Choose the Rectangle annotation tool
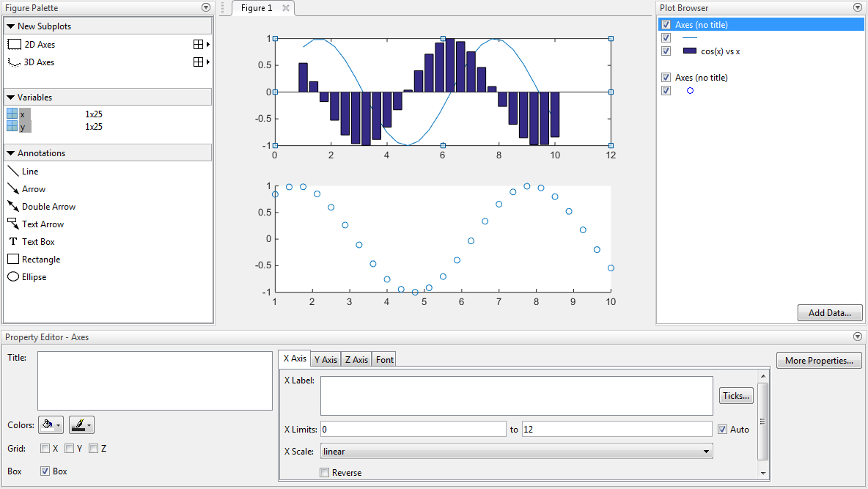868x489 pixels. (34, 260)
